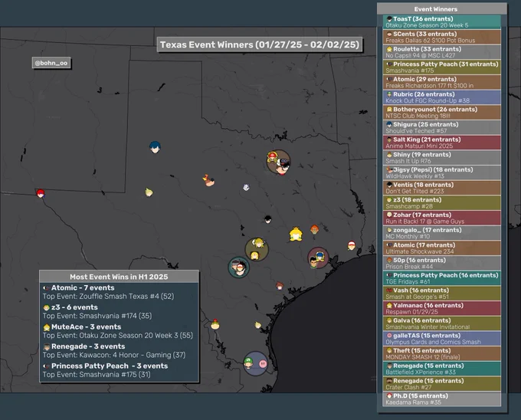Select the Bowser Jr. head marker on the map
521x420 pixels.
215,324
